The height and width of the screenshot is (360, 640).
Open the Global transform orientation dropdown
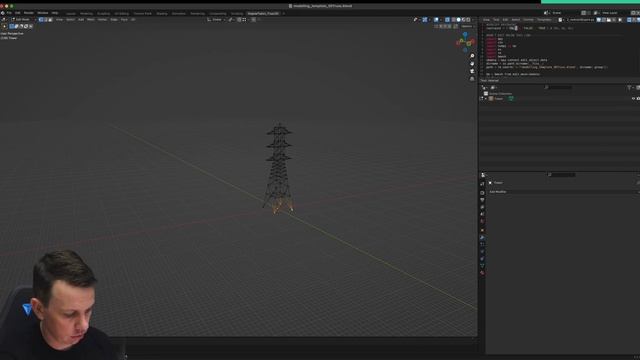(216, 20)
